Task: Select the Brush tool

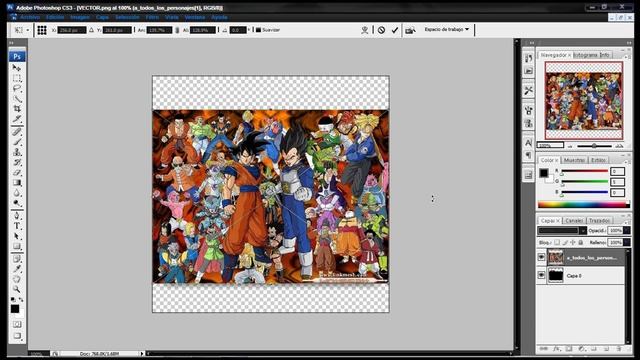Action: coord(17,142)
